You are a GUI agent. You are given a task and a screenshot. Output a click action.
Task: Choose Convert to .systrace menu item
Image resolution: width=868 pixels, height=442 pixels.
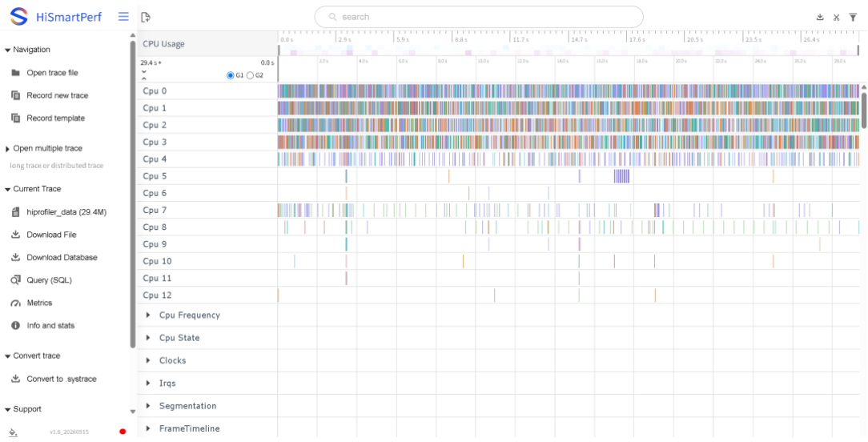pyautogui.click(x=62, y=379)
